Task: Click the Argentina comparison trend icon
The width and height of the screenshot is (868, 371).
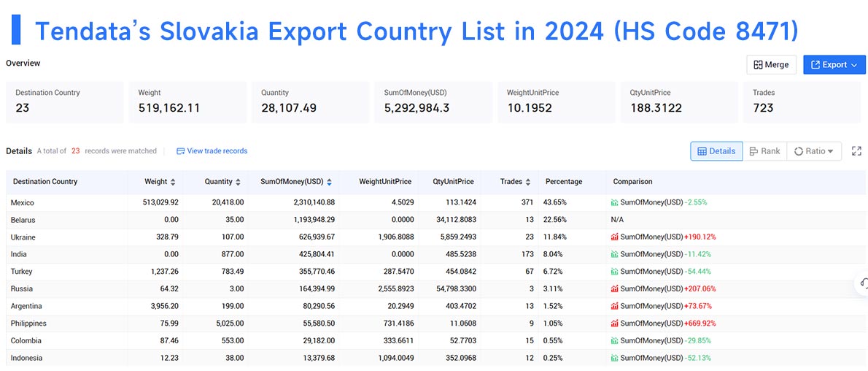Action: click(x=614, y=306)
